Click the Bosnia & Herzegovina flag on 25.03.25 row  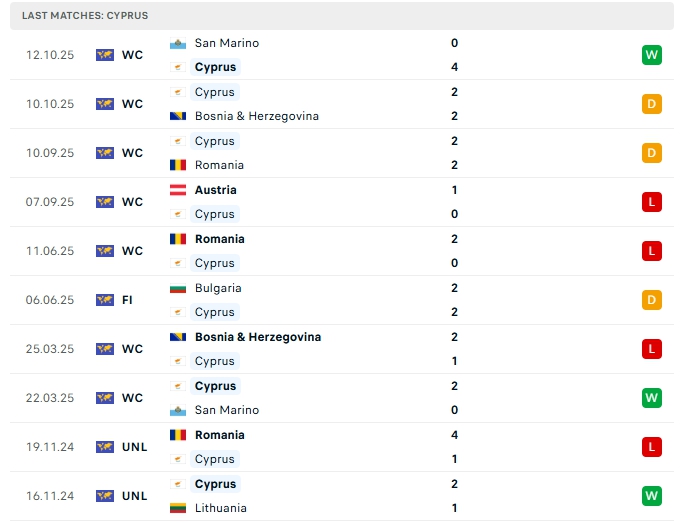[x=178, y=337]
